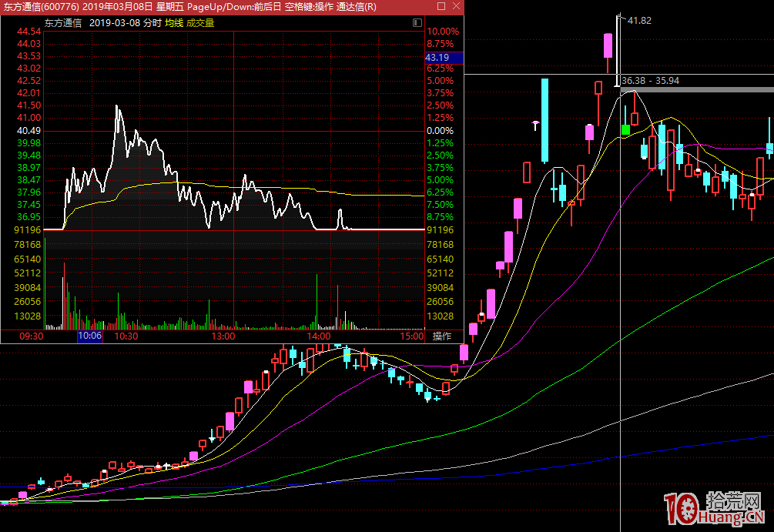Click the 41.82 high price label

point(639,21)
